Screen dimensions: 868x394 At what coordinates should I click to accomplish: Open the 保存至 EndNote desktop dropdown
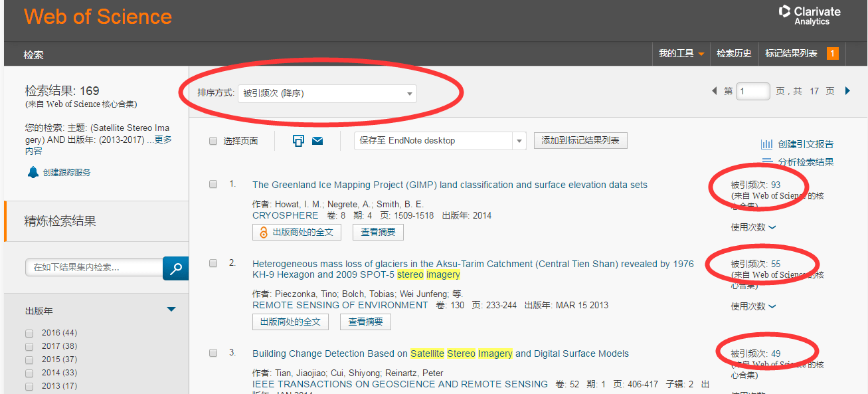(x=440, y=141)
